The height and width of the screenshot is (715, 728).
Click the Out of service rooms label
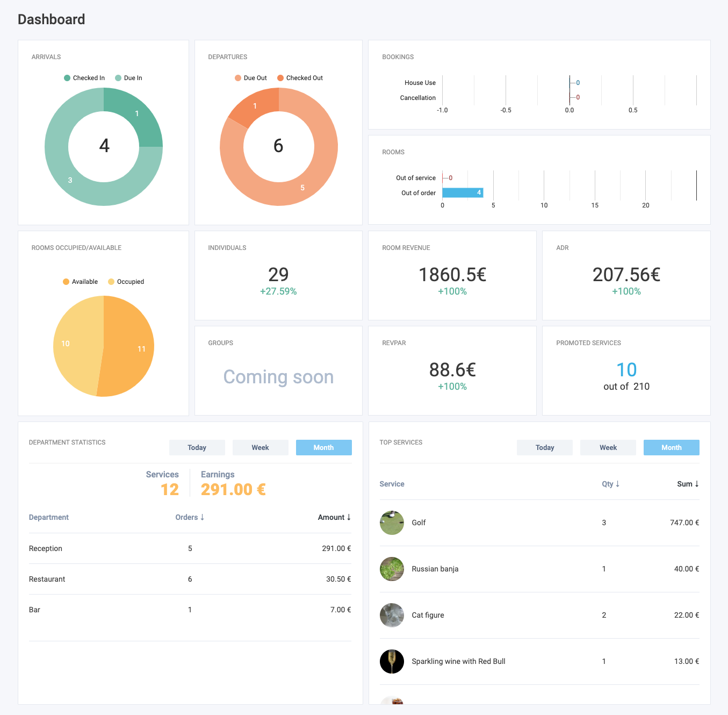(x=416, y=178)
